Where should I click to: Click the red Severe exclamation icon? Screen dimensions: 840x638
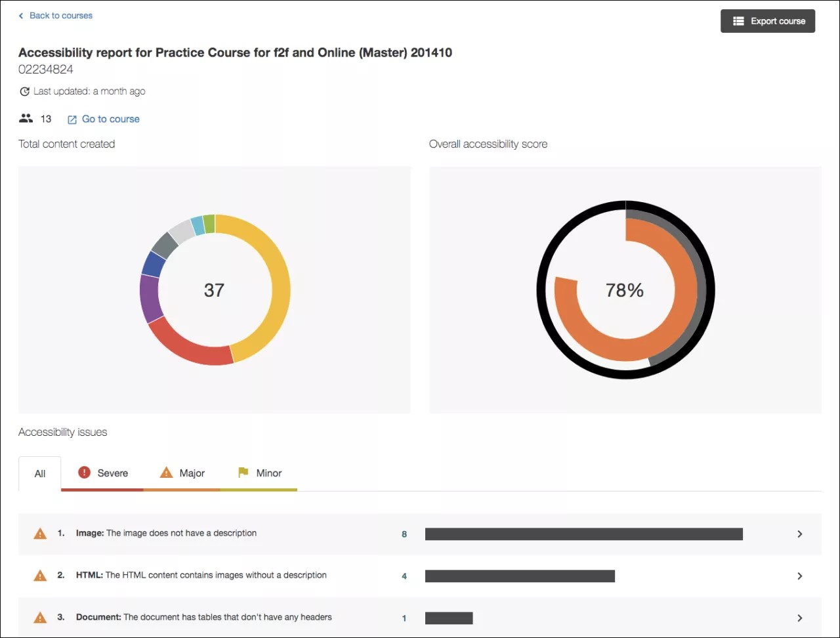(84, 473)
